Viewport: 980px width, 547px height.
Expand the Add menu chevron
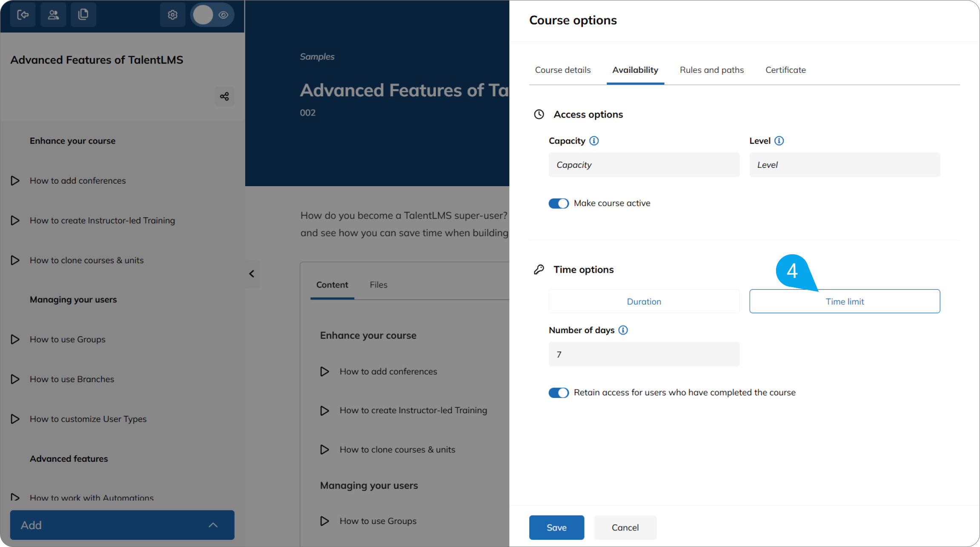click(x=213, y=525)
